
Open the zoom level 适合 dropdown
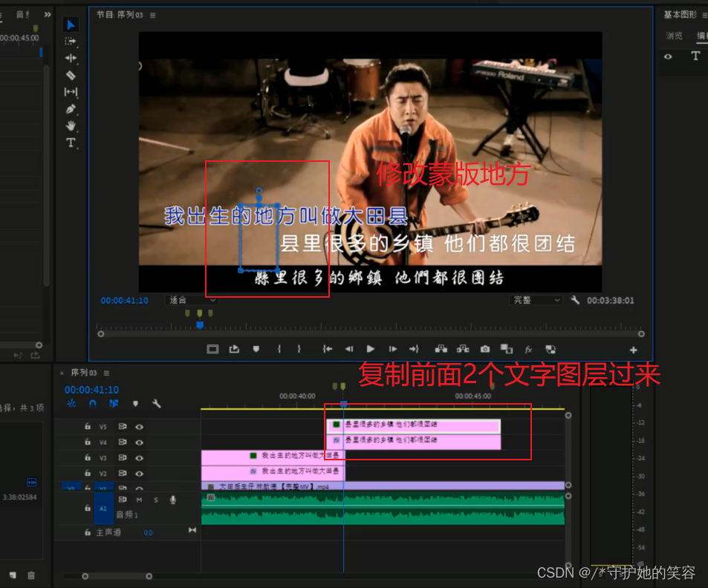(192, 300)
